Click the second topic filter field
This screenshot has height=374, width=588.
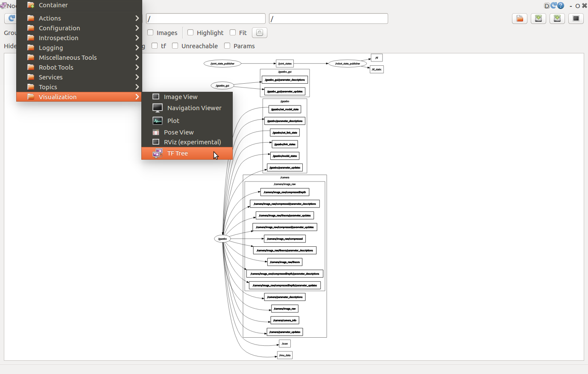tap(328, 19)
